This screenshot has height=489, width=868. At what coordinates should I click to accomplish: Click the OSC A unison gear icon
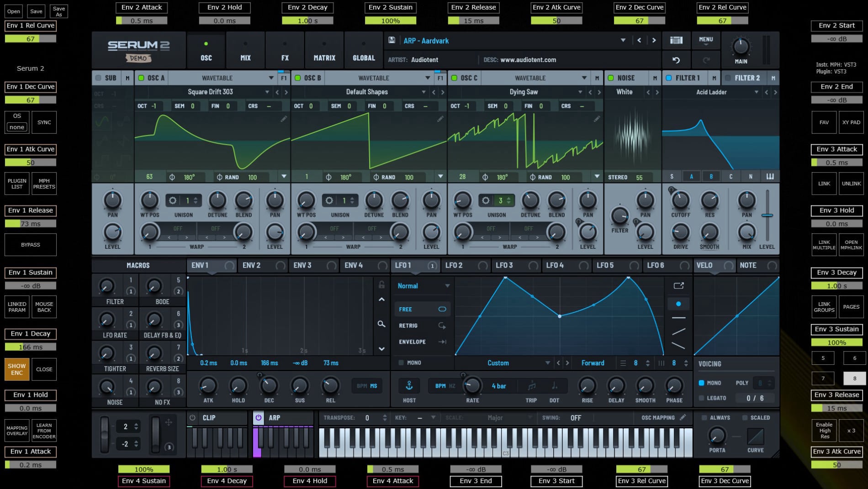[x=173, y=200]
